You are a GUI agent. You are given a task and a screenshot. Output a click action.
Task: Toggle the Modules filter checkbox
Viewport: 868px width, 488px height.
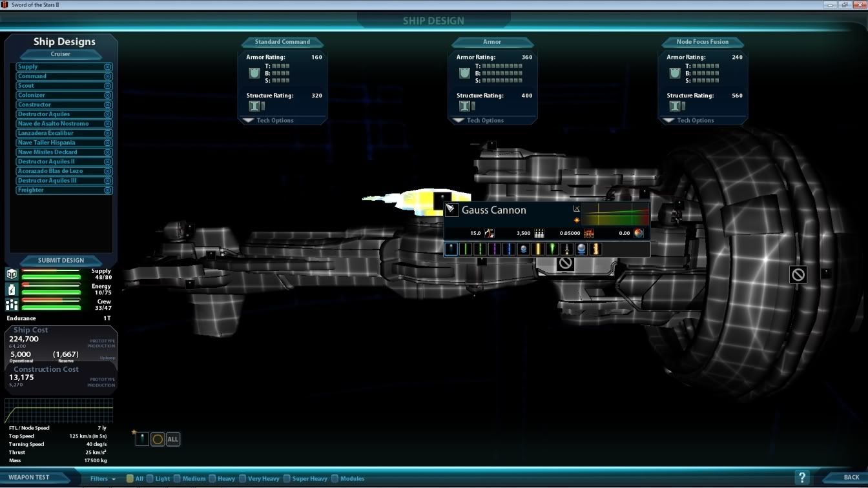coord(335,478)
